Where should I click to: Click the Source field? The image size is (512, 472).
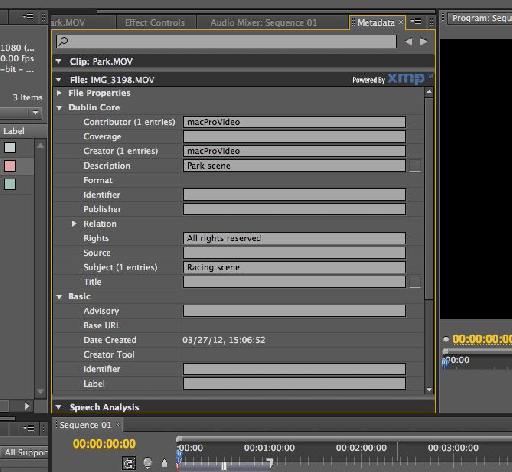(294, 253)
